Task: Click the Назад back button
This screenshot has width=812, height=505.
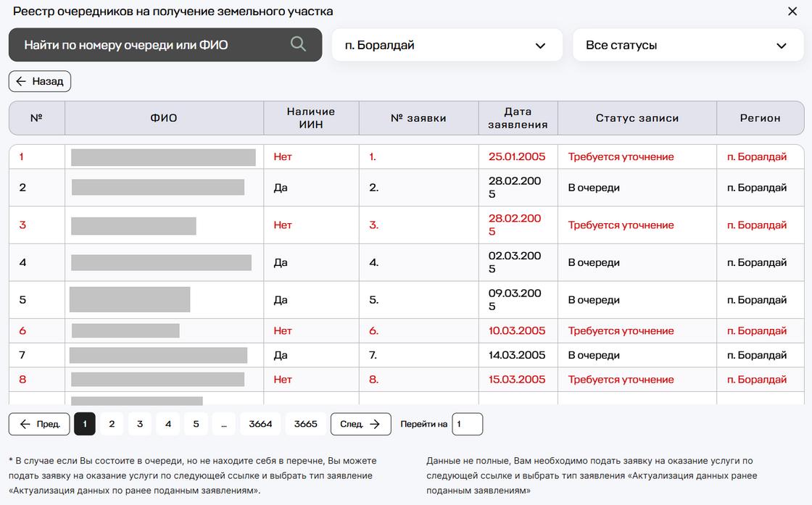Action: pyautogui.click(x=40, y=81)
